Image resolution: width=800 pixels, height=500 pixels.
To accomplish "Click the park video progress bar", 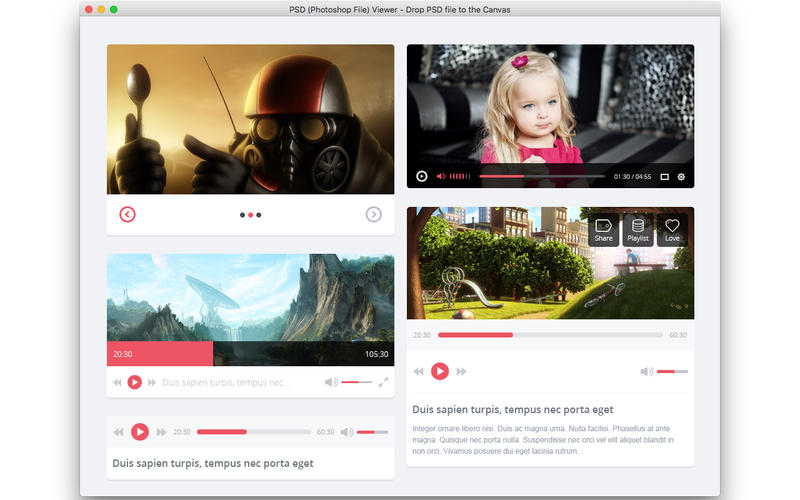I will pyautogui.click(x=550, y=335).
